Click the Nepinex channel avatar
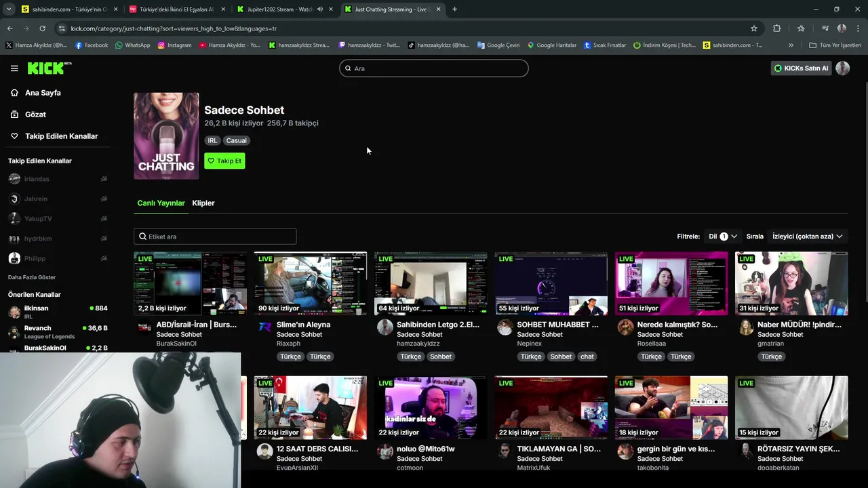 tap(505, 327)
